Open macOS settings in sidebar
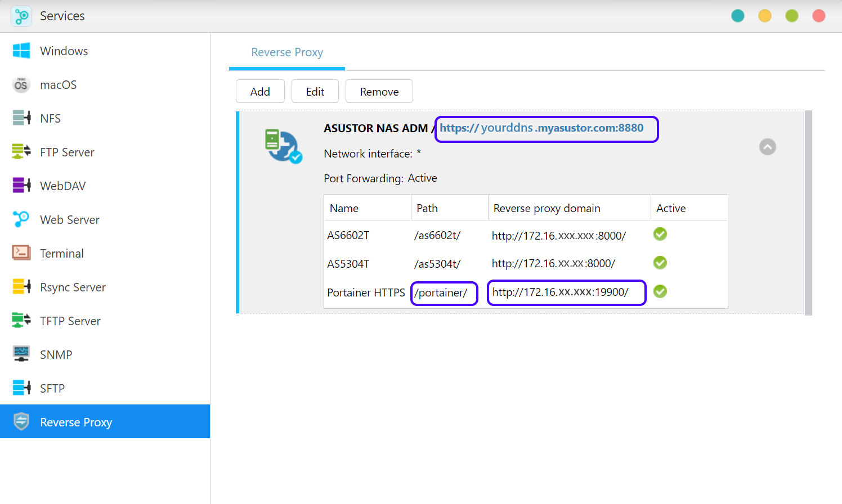The image size is (842, 504). 105,84
